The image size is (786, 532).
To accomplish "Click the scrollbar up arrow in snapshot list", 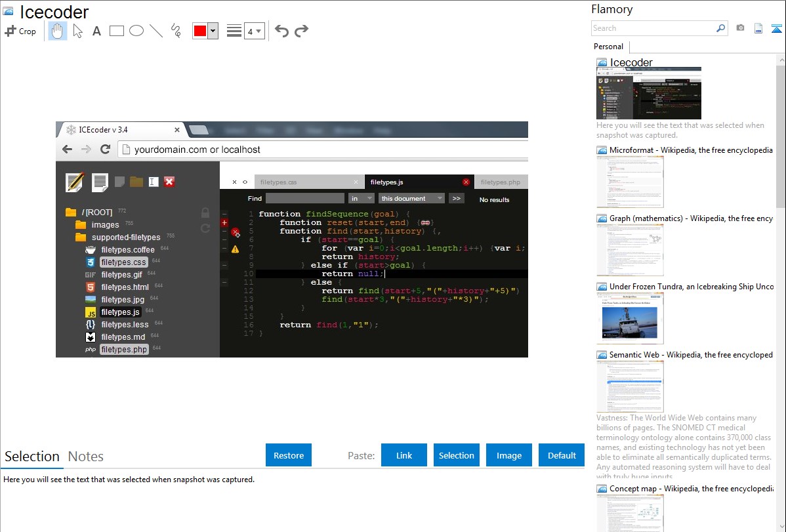I will 781,60.
